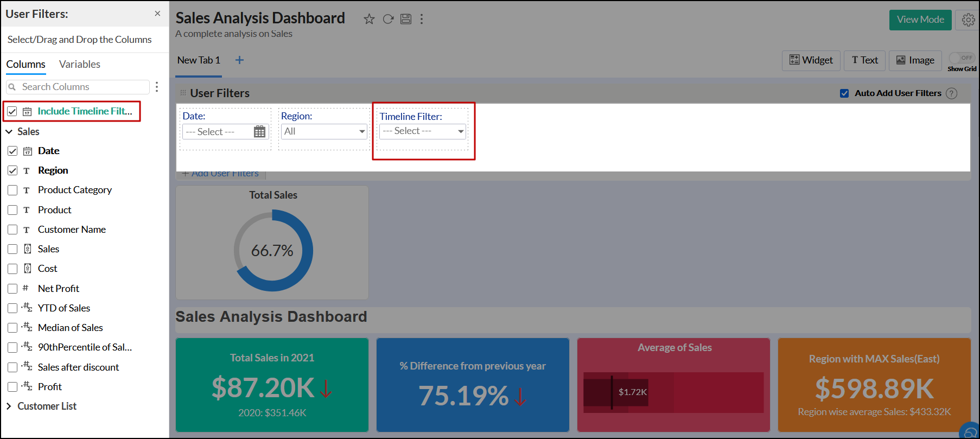The width and height of the screenshot is (980, 439).
Task: Check the Product column checkbox
Action: [12, 210]
